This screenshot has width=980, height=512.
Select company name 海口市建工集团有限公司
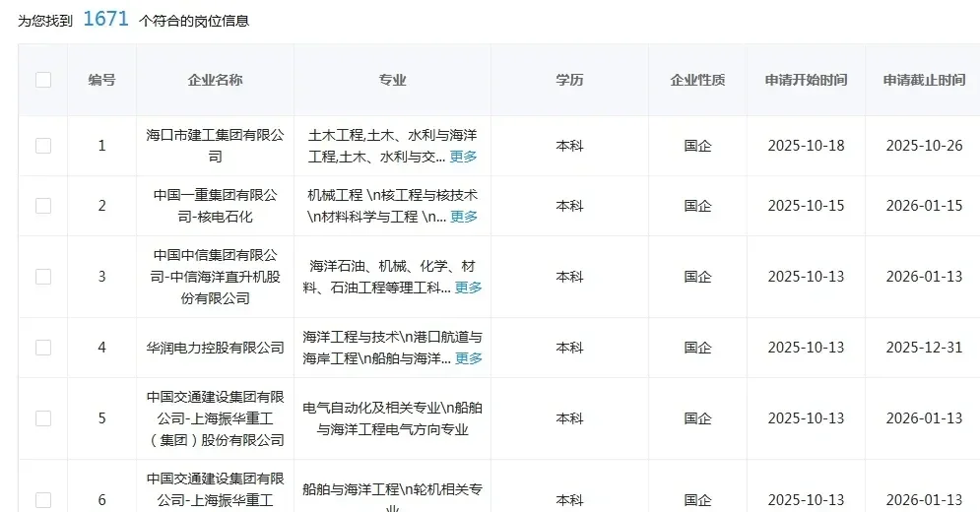click(x=215, y=146)
